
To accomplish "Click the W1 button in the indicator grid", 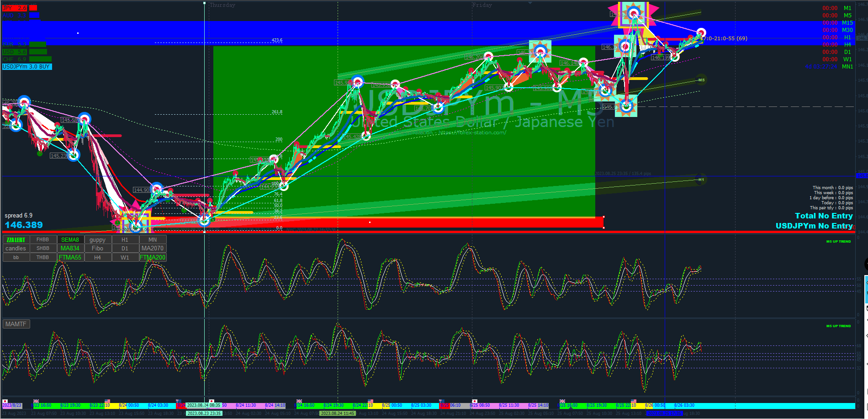I will click(125, 258).
